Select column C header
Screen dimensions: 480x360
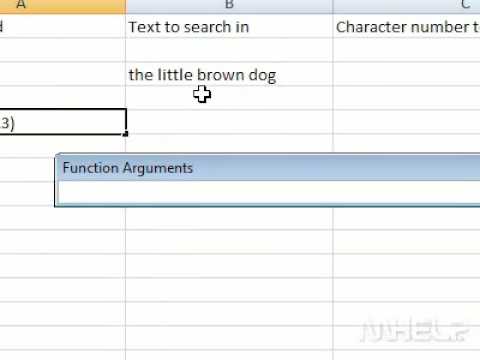[406, 6]
